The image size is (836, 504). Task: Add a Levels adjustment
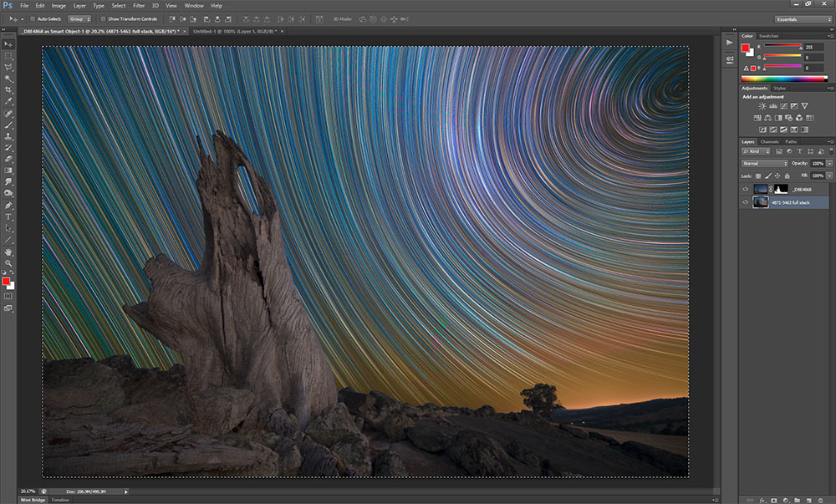[773, 106]
